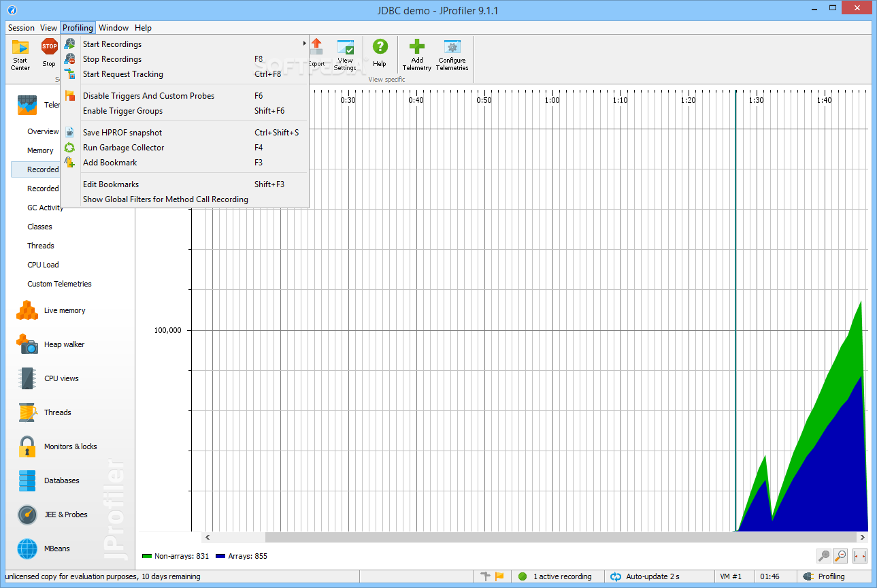Select Add Bookmark from the menu
Screen dimensions: 877x588
(x=185, y=163)
